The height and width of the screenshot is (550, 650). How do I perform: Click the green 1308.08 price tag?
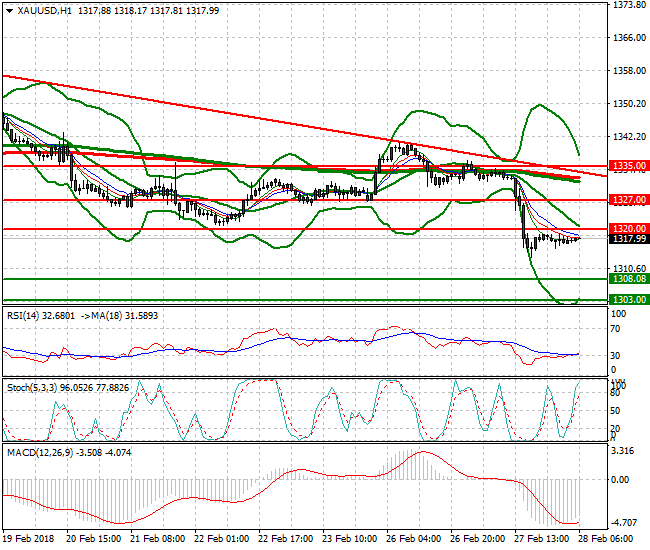[x=628, y=280]
